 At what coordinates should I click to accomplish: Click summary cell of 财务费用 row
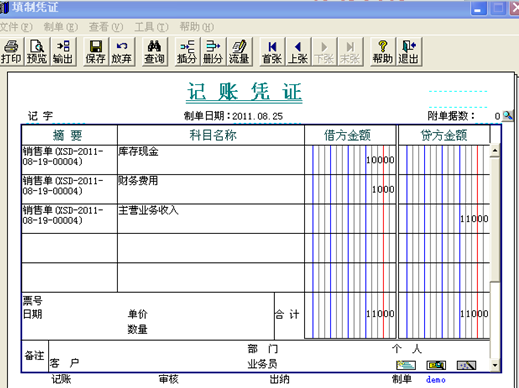pos(69,189)
